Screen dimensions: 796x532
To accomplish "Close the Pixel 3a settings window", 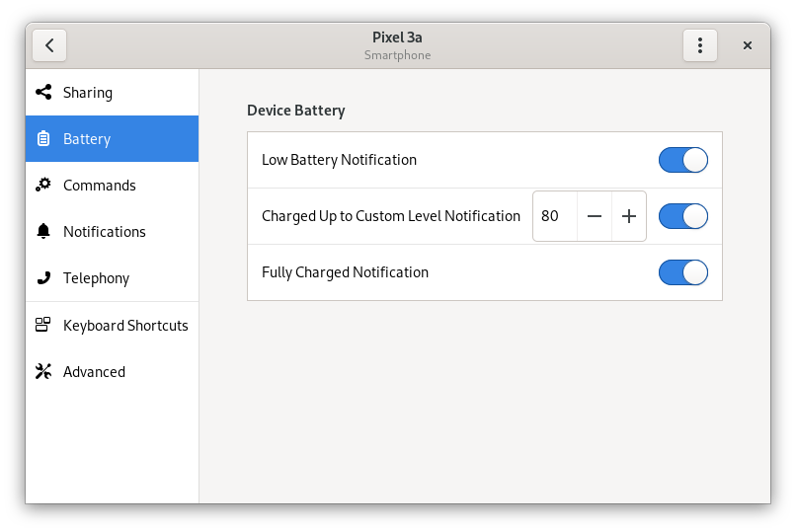I will [x=748, y=45].
